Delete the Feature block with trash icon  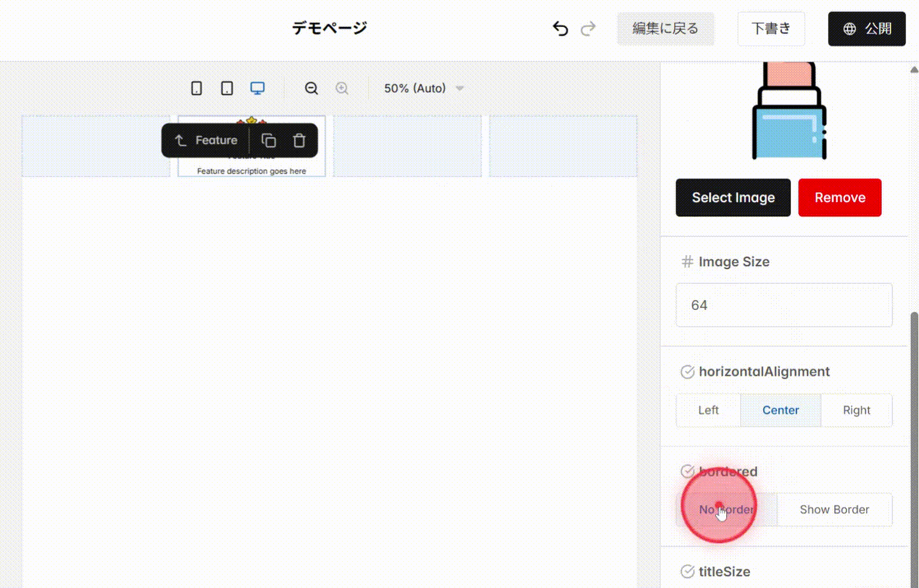298,140
